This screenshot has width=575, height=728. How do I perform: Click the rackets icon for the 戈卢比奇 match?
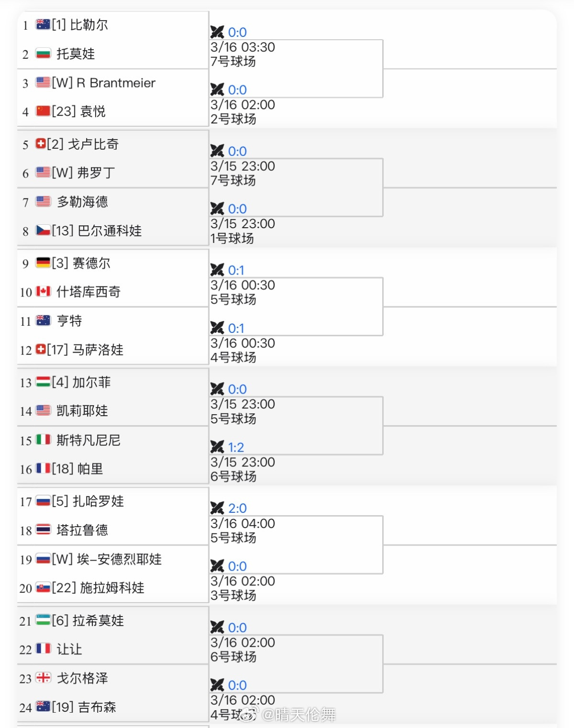[x=218, y=151]
